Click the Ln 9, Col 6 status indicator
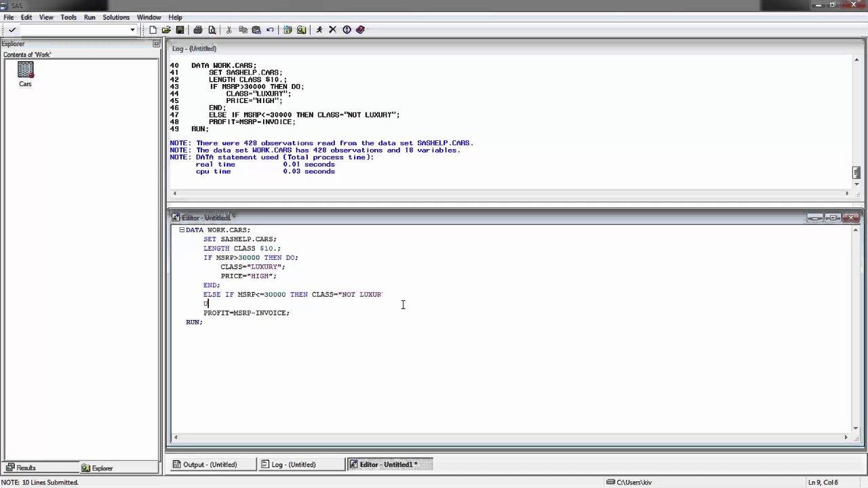Screen dimensions: 868x488 pos(824,483)
